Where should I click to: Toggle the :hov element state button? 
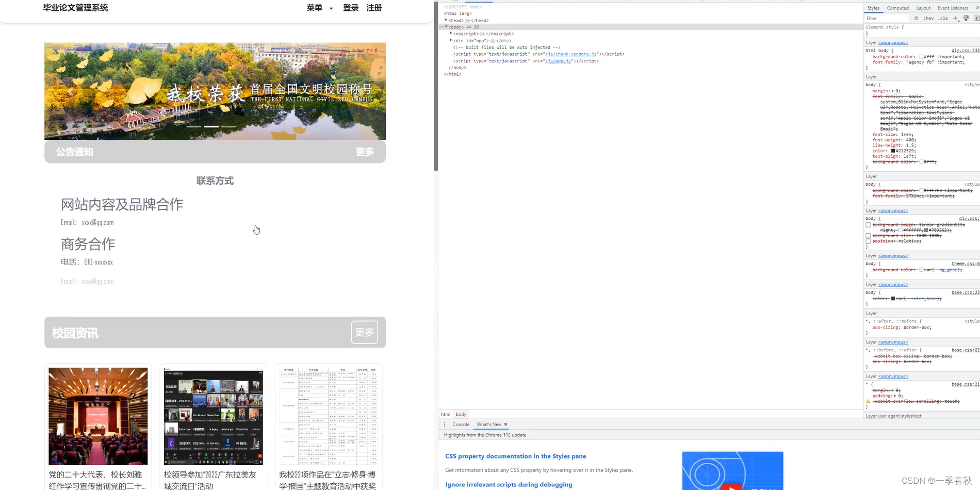click(929, 18)
